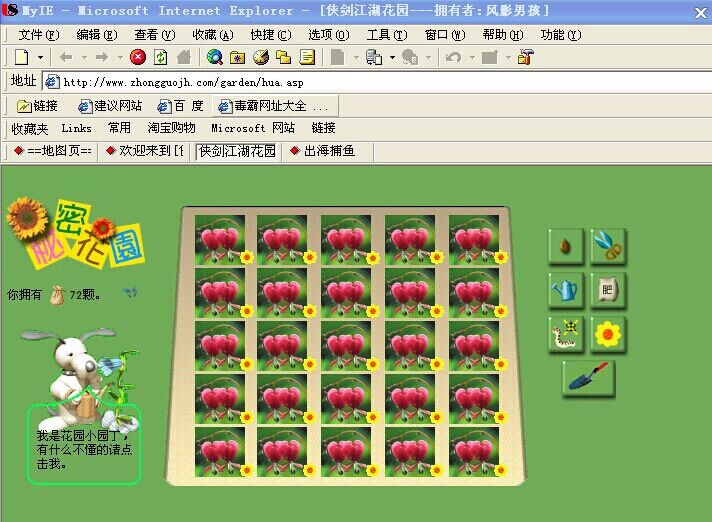Viewport: 712px width, 522px height.
Task: Navigate back with the left arrow
Action: [x=66, y=57]
